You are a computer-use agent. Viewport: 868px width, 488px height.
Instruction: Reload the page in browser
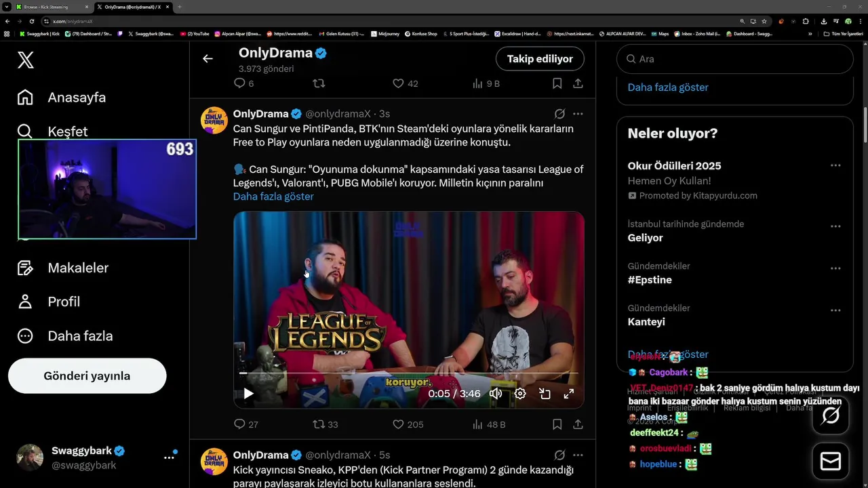click(x=31, y=21)
